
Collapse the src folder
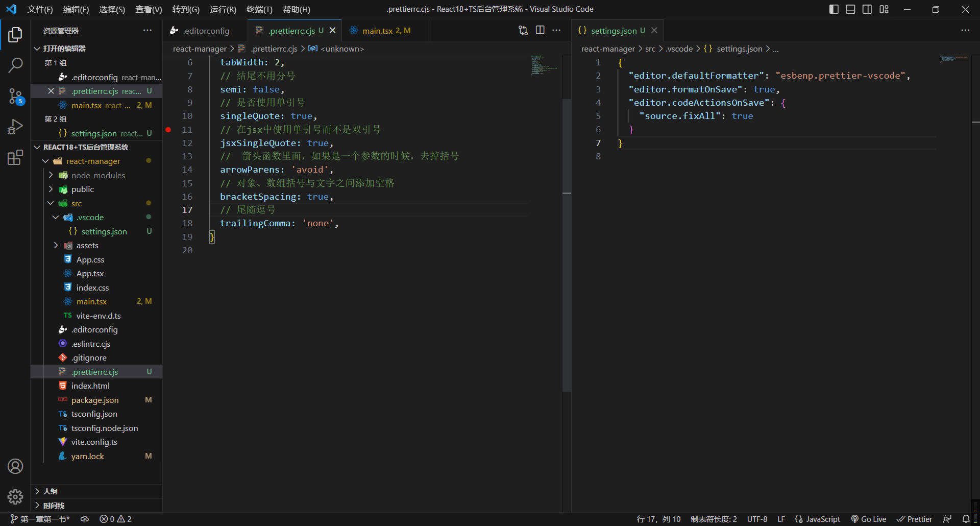pos(51,203)
